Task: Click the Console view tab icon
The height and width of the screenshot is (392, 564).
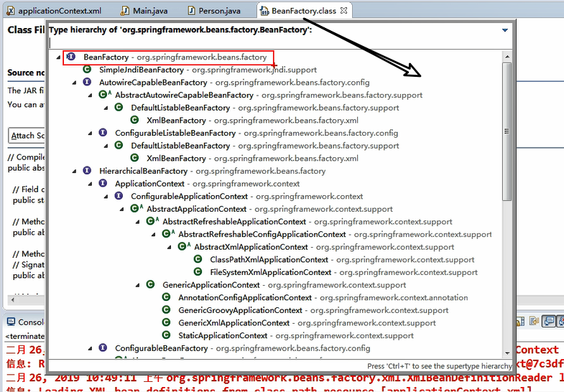Action: pyautogui.click(x=11, y=322)
